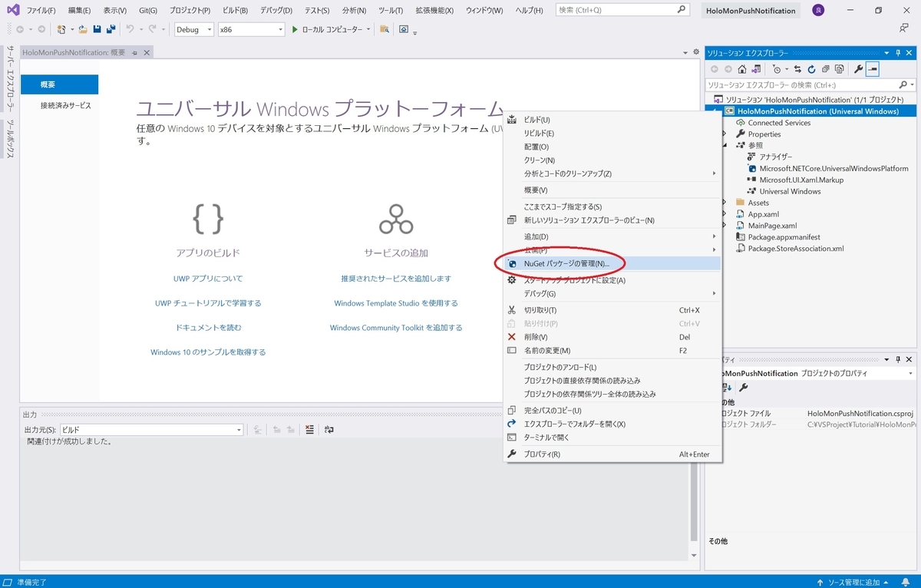Viewport: 921px width, 588px height.
Task: Open the ファイル(F) menu
Action: pos(41,10)
